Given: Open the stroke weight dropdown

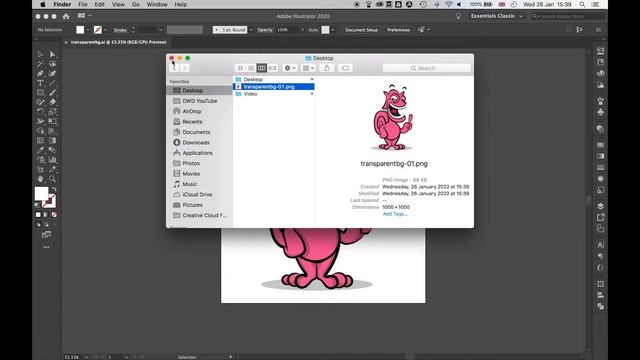Looking at the screenshot, I should (x=160, y=30).
